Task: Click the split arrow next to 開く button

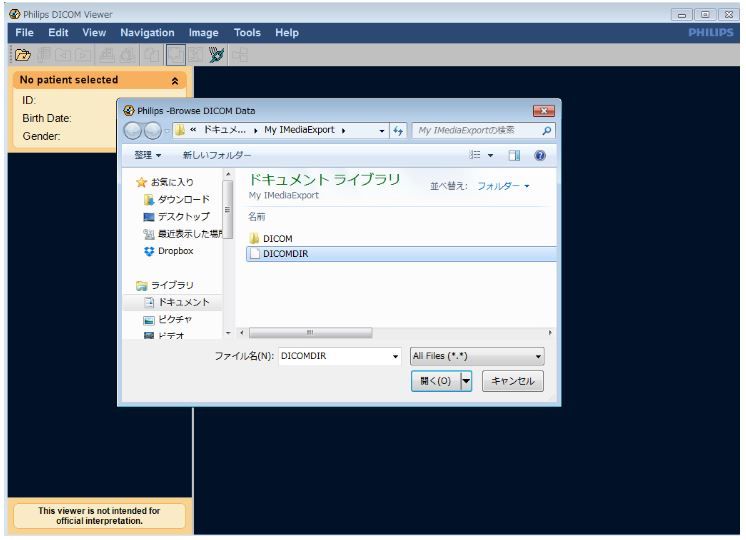Action: point(466,381)
